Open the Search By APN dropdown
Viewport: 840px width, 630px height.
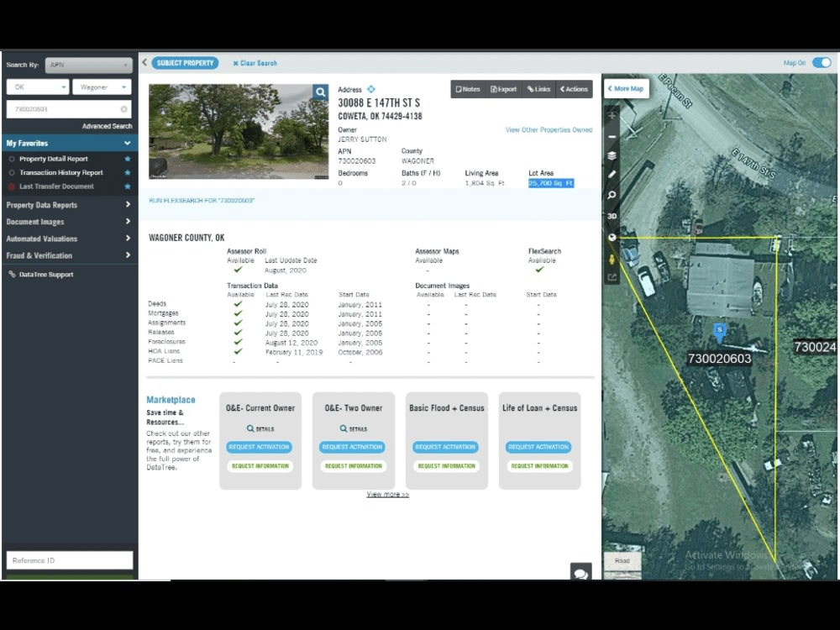[88, 65]
